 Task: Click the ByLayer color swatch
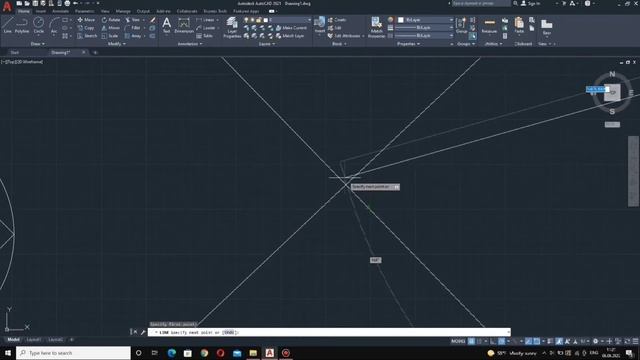(x=401, y=20)
